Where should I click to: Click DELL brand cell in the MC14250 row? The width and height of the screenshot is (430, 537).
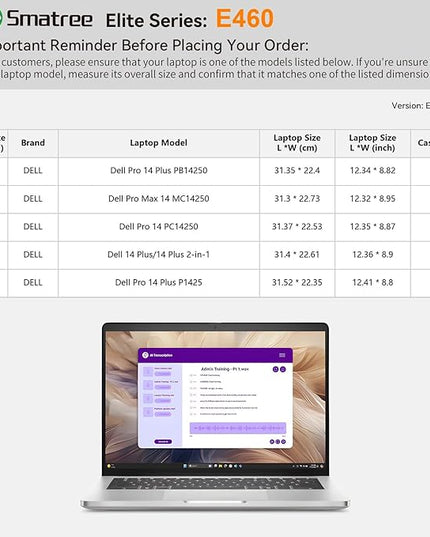(33, 199)
